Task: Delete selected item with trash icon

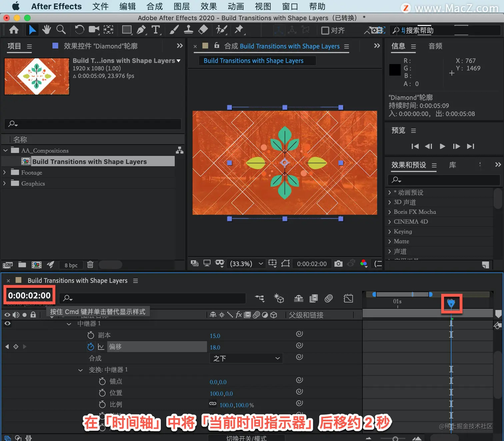Action: pyautogui.click(x=90, y=265)
